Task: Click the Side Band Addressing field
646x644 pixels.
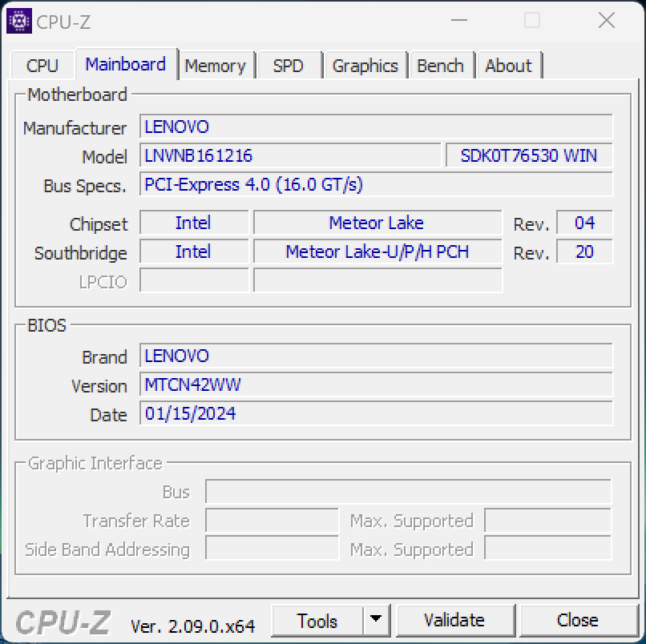Action: [x=272, y=548]
